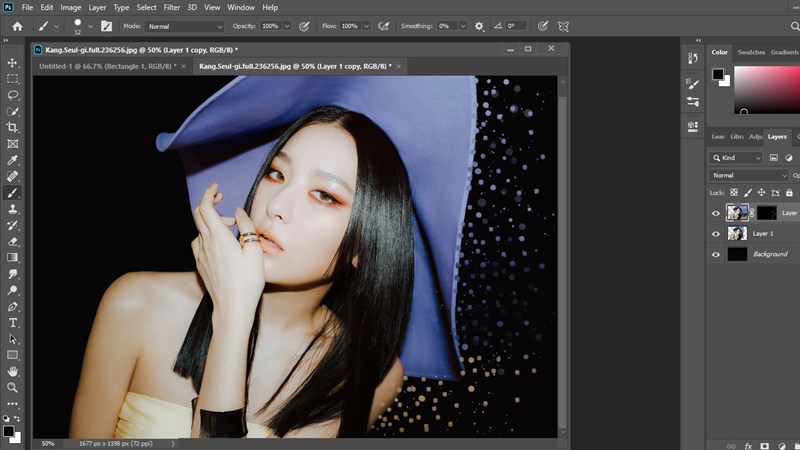Switch to the Swatches panel tab
The image size is (800, 450).
click(x=751, y=53)
